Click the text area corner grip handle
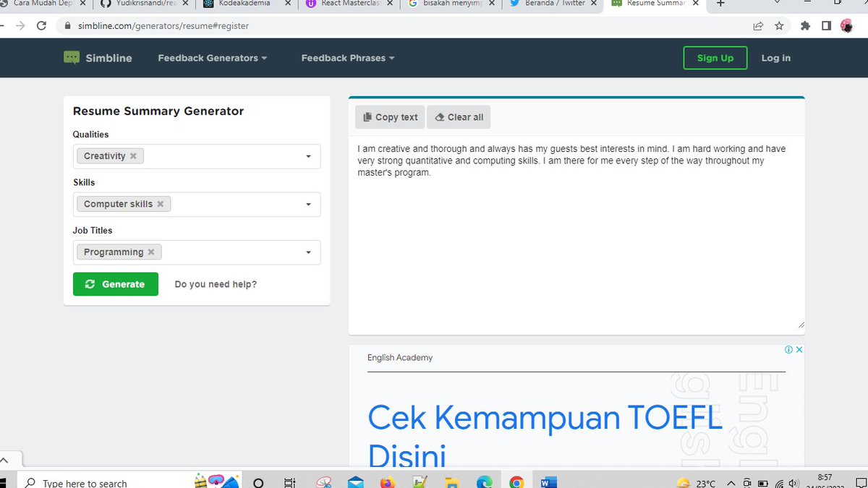This screenshot has height=488, width=868. (801, 326)
